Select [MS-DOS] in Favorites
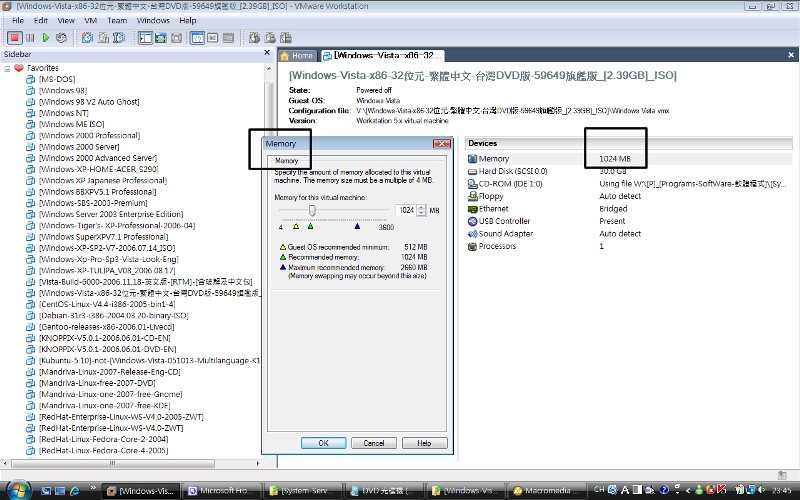The image size is (800, 500). click(57, 80)
